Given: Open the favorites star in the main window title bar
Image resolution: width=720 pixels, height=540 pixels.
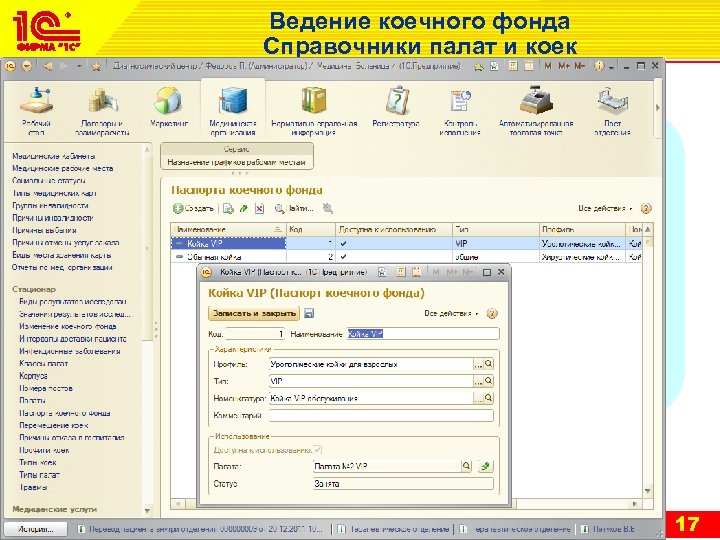Looking at the screenshot, I should [96, 67].
